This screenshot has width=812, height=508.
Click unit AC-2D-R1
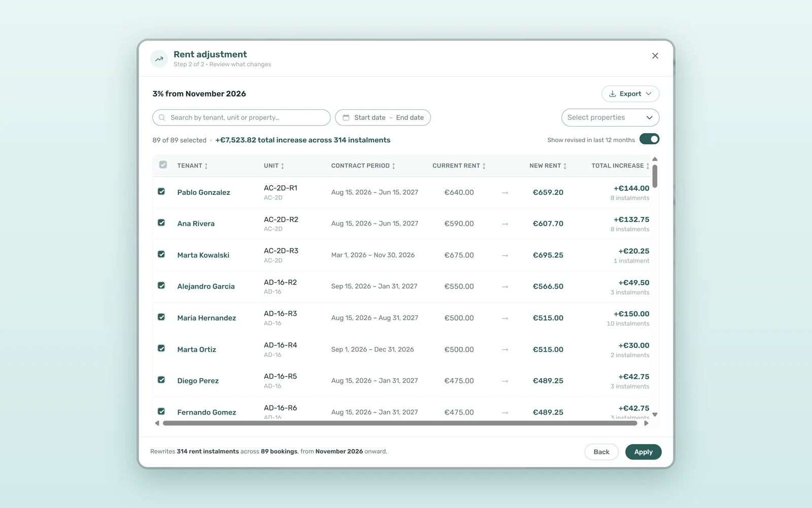(281, 188)
